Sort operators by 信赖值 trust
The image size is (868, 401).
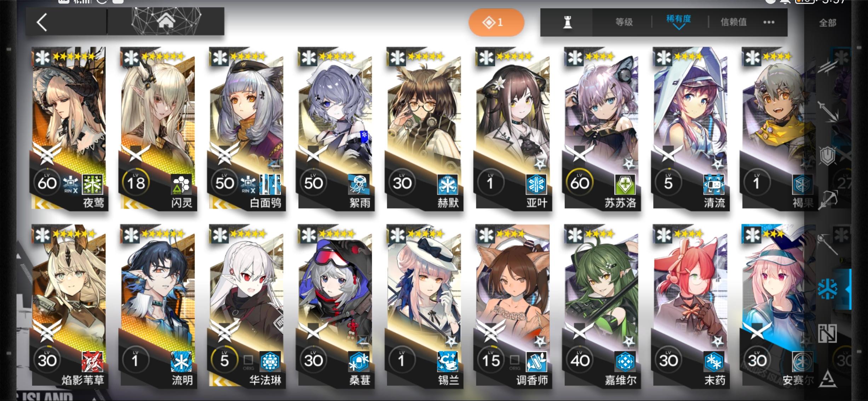(734, 22)
